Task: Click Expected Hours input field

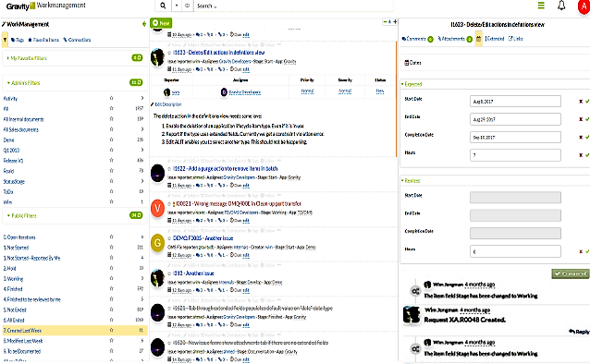Action: 515,155
